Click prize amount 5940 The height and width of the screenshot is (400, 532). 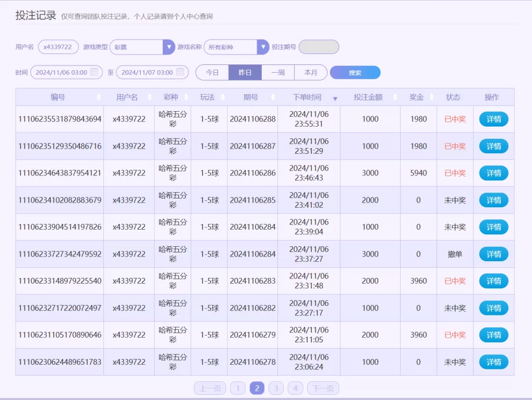click(418, 173)
